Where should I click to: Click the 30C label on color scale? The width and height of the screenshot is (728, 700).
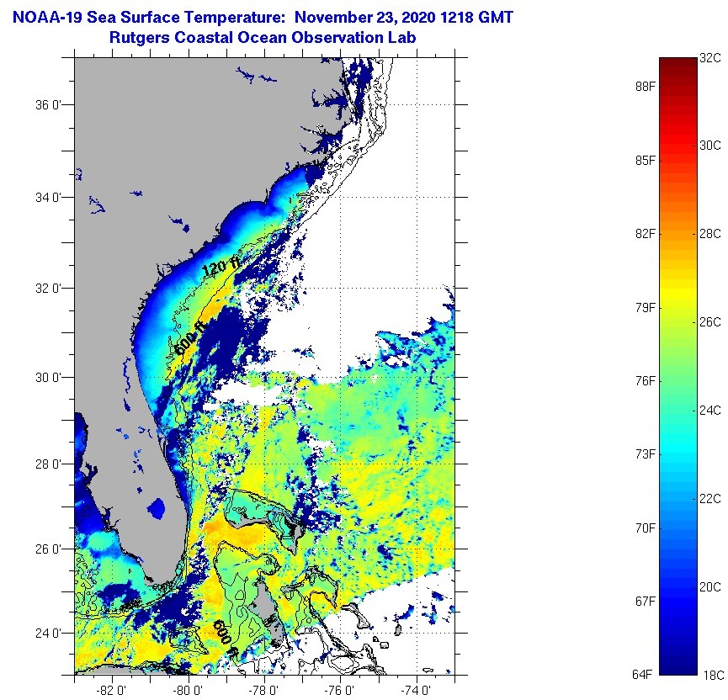tap(710, 146)
